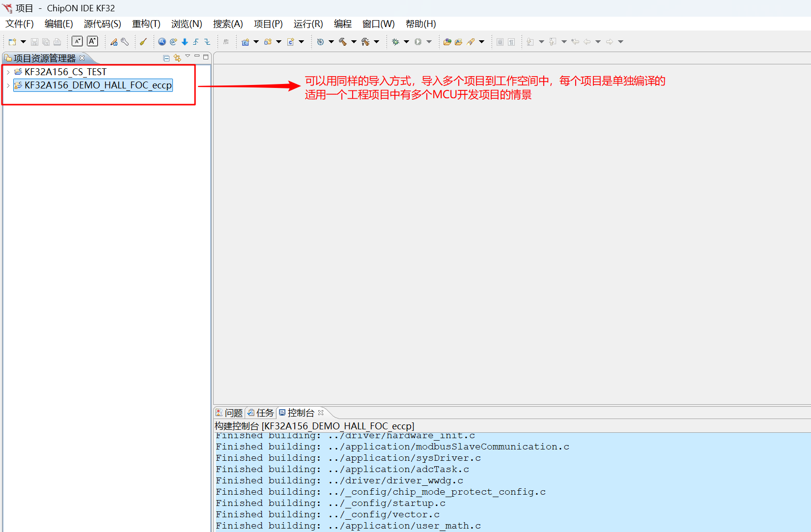Open the New wizard dropdown arrow

[x=23, y=42]
